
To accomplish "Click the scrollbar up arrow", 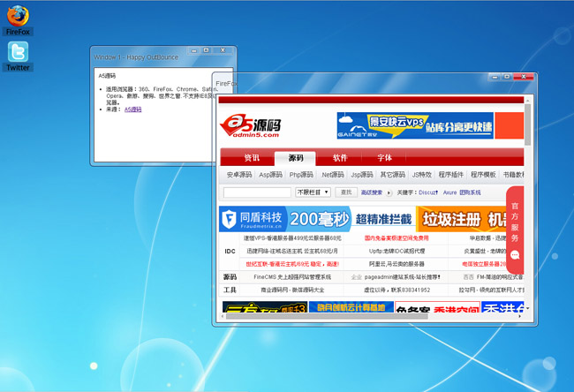I will (527, 101).
